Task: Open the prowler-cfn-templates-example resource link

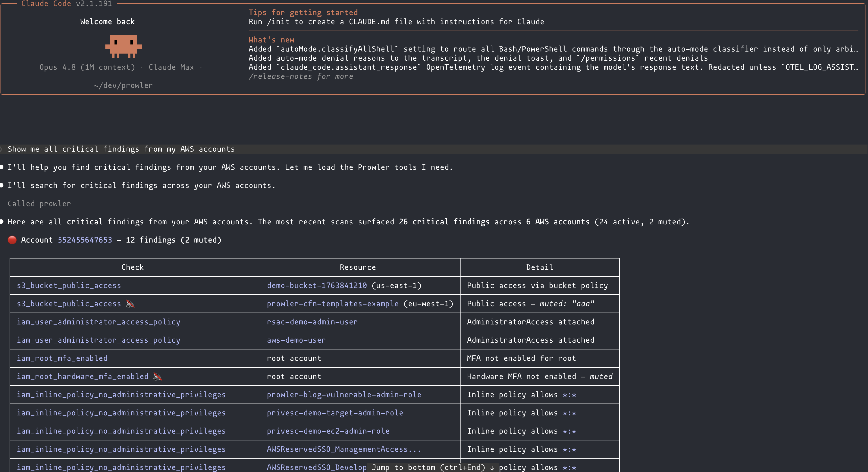Action: (x=333, y=303)
